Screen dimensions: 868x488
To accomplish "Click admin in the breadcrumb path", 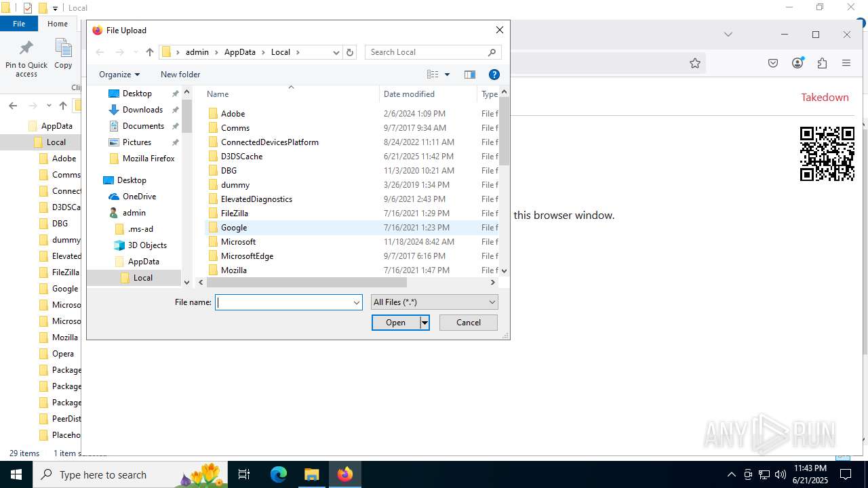I will click(x=197, y=52).
